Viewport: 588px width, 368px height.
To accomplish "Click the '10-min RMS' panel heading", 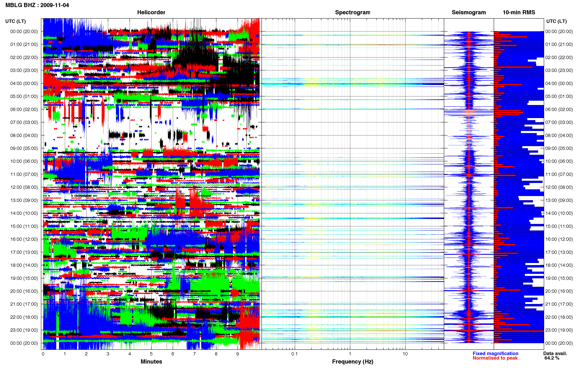I will (x=519, y=12).
